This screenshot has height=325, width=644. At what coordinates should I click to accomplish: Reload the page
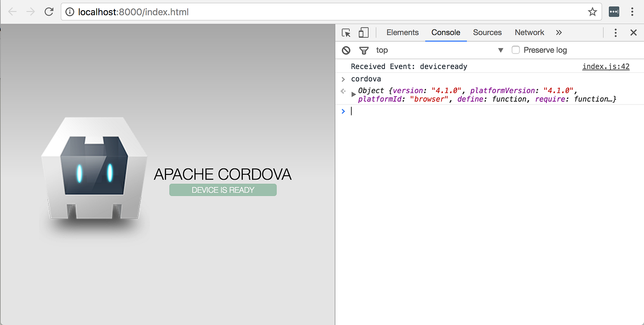pos(49,12)
